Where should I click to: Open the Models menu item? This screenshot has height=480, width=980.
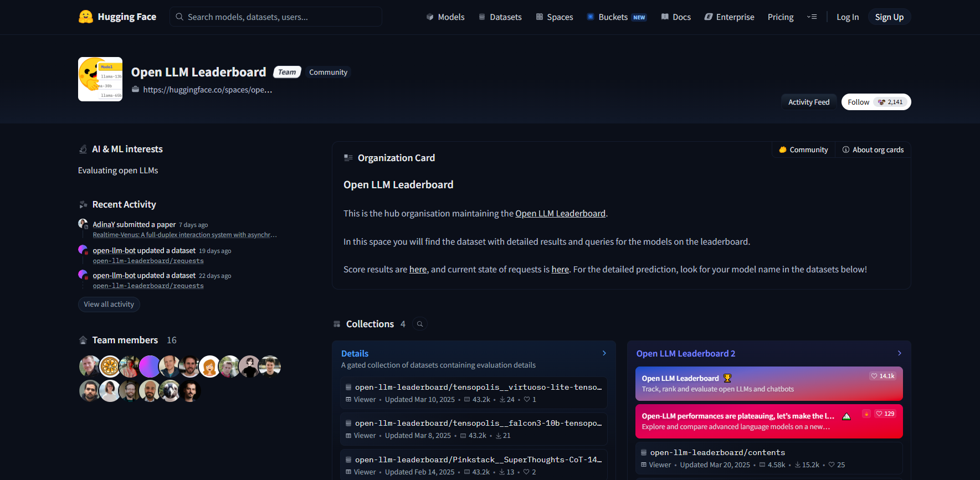[445, 17]
